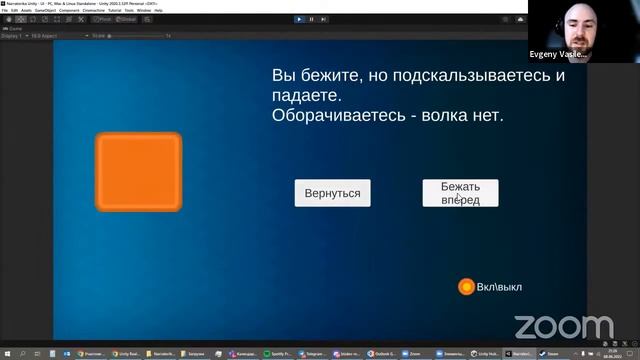Click the story text about волка нет
Screen dimensions: 640x360
(388, 116)
